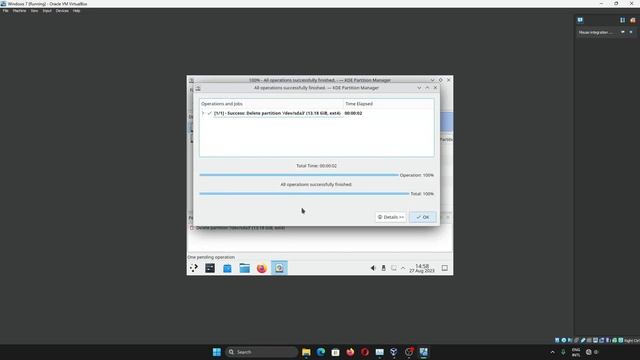Select pending Delete partition entry in main window

click(x=240, y=228)
